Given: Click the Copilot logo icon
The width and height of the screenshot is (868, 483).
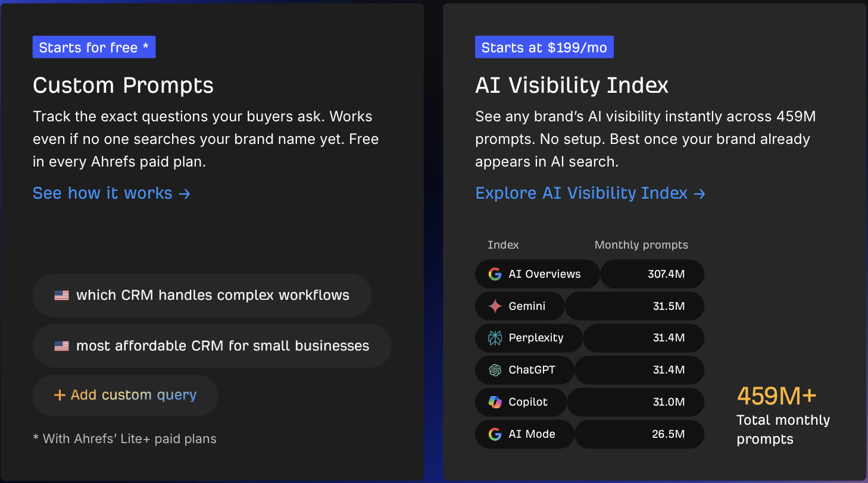Looking at the screenshot, I should click(x=495, y=402).
